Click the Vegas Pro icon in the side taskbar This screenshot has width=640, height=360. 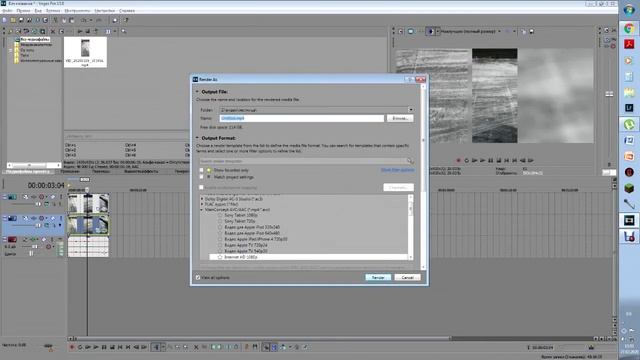(629, 220)
